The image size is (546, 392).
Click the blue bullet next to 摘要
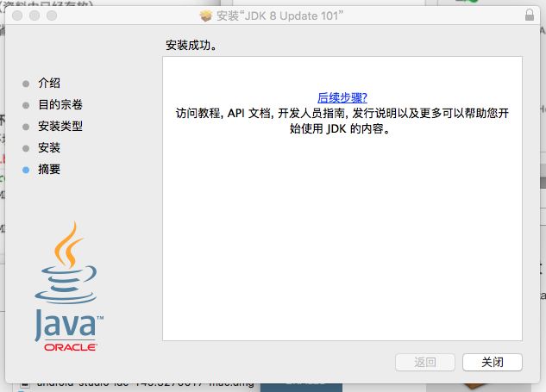pos(26,170)
